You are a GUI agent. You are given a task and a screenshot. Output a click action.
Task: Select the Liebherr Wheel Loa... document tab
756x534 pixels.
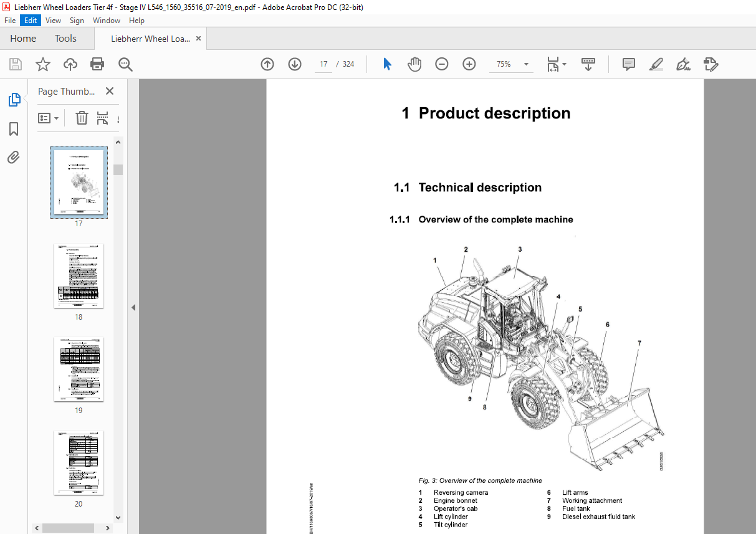point(150,39)
